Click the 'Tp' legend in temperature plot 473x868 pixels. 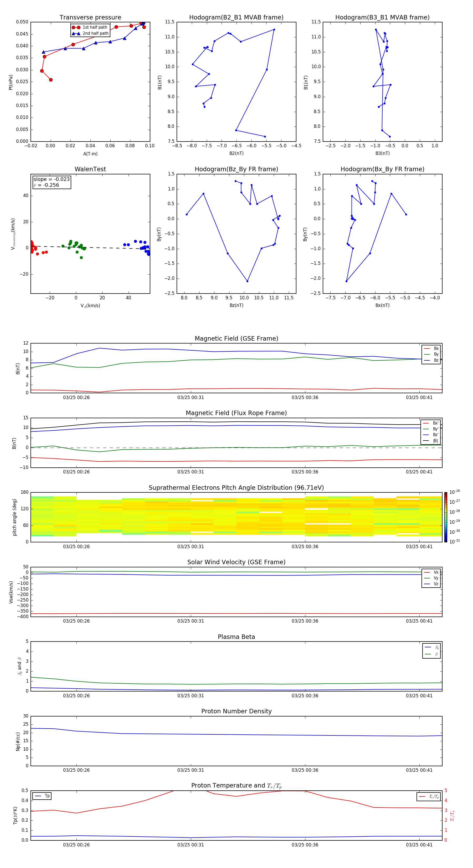coord(42,796)
